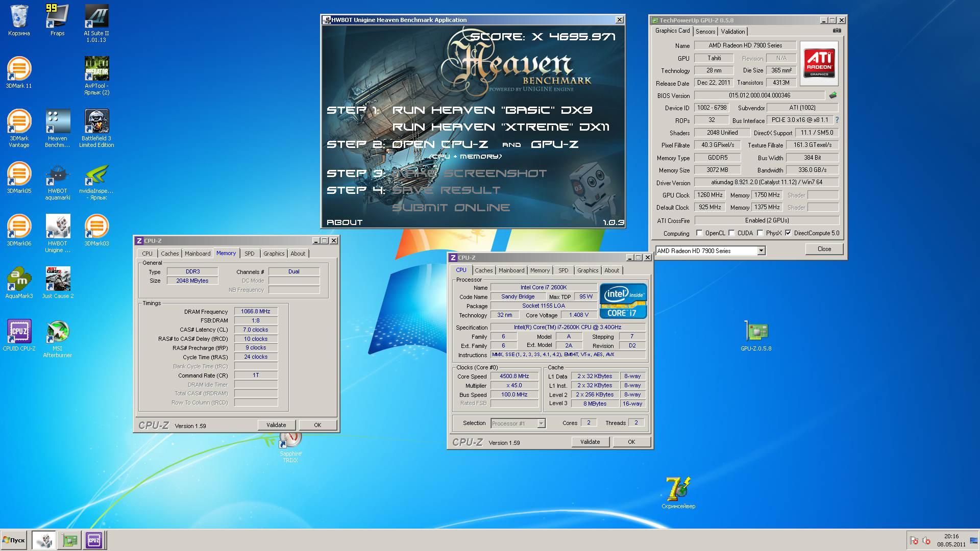Toggle the PhysX checkbox in GPU-Z

click(x=761, y=233)
